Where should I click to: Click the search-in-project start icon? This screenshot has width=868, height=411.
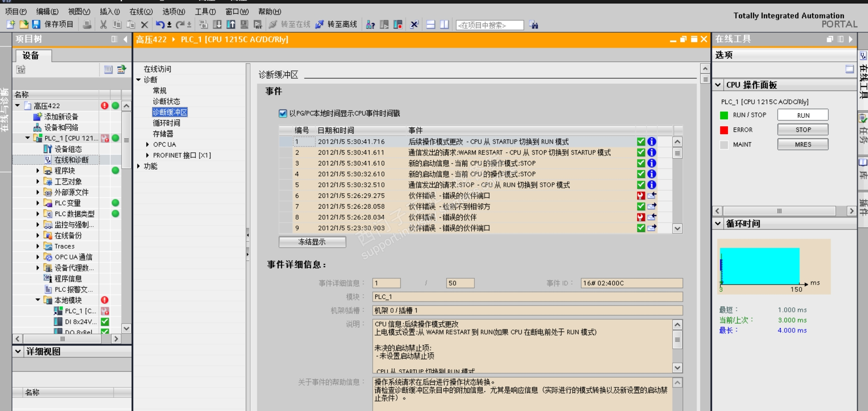point(534,25)
